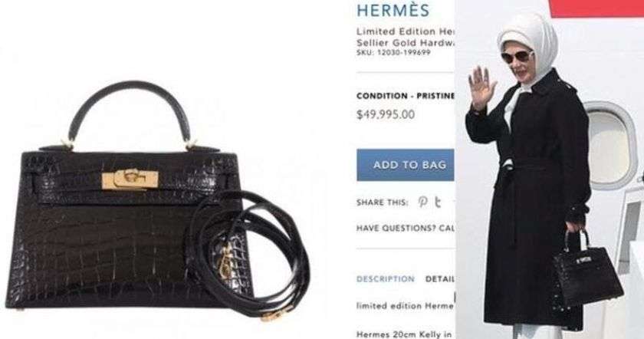Click the SHARE THIS label
The image size is (644, 339).
click(x=382, y=202)
